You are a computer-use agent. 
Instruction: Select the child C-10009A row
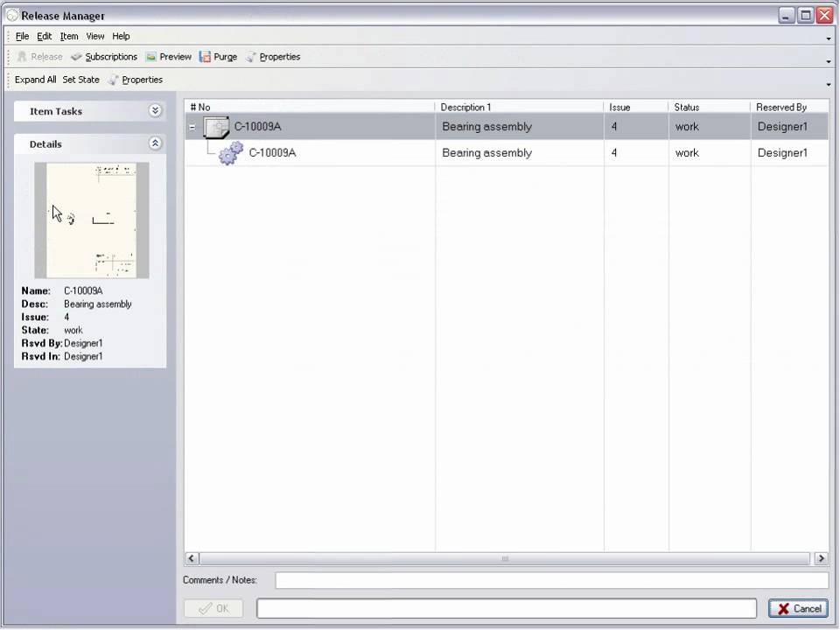(x=507, y=153)
